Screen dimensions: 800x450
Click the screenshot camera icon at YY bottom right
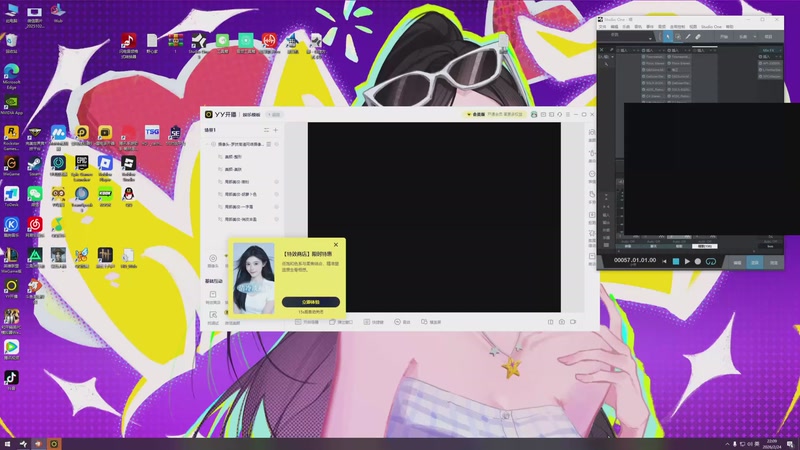562,322
